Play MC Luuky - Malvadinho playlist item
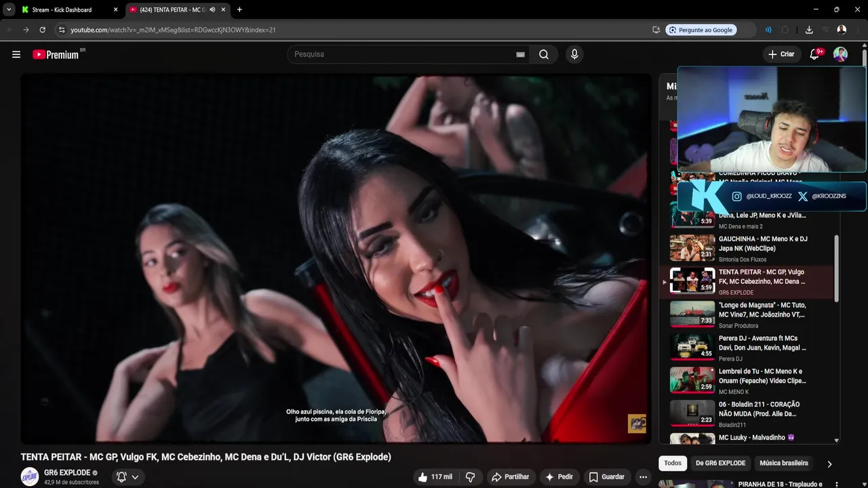This screenshot has width=868, height=488. pyautogui.click(x=748, y=438)
